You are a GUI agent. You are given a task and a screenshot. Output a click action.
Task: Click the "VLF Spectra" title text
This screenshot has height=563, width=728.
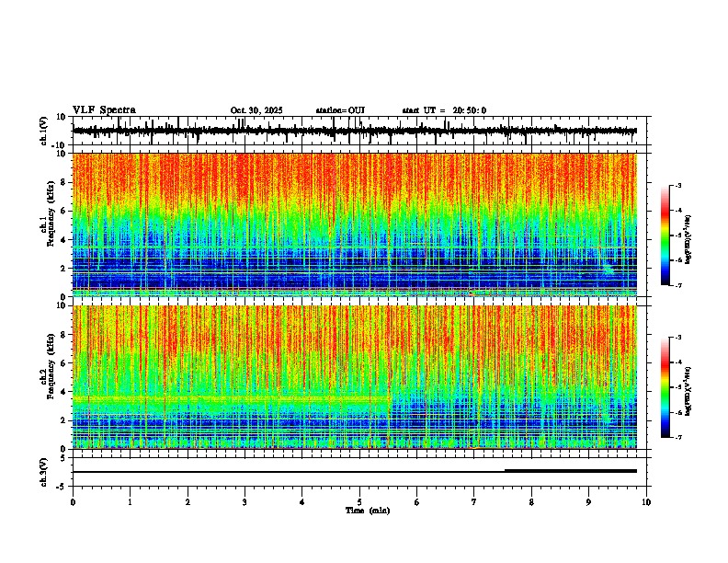pos(104,110)
